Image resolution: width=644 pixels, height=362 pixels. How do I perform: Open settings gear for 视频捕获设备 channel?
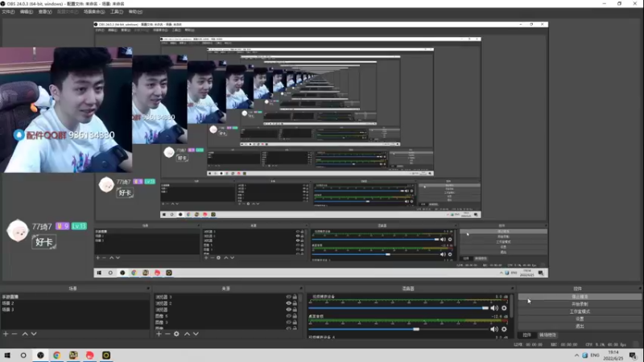point(504,308)
